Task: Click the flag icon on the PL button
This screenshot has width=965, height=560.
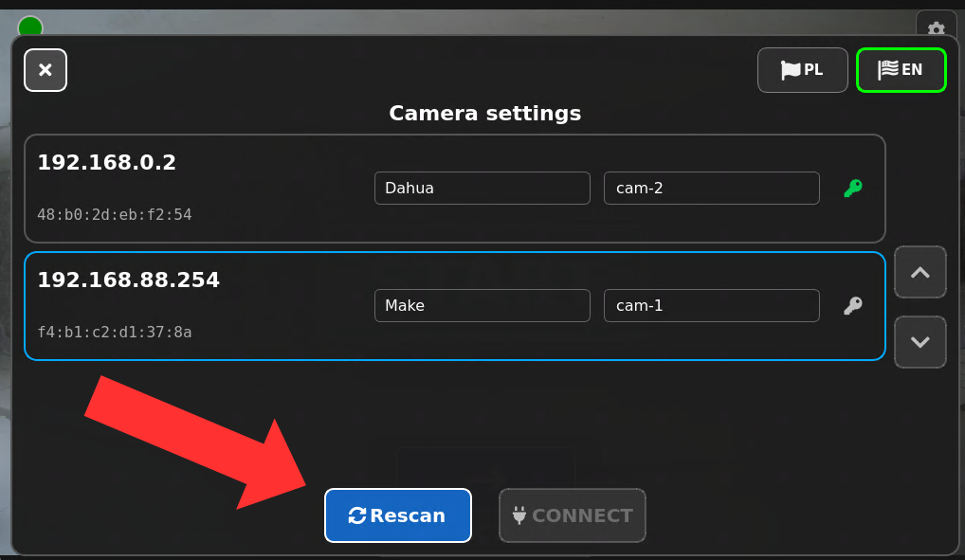Action: (791, 69)
